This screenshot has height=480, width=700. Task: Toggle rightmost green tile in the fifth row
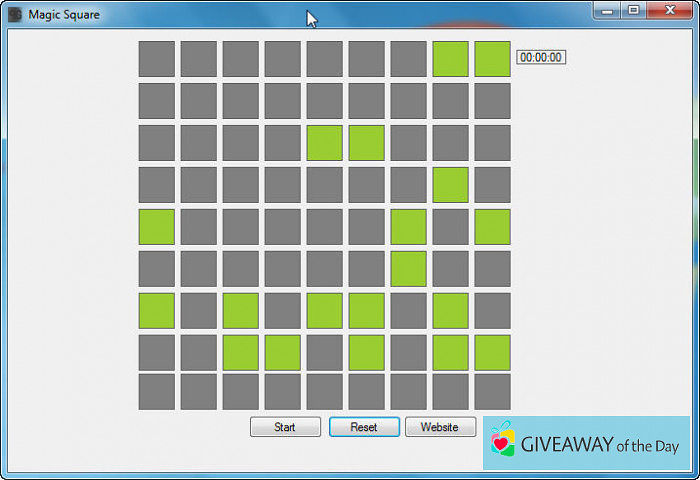(x=492, y=227)
